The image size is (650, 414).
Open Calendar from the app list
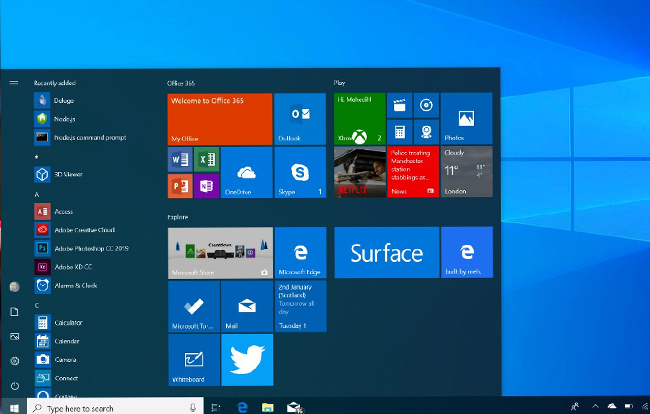(57, 341)
